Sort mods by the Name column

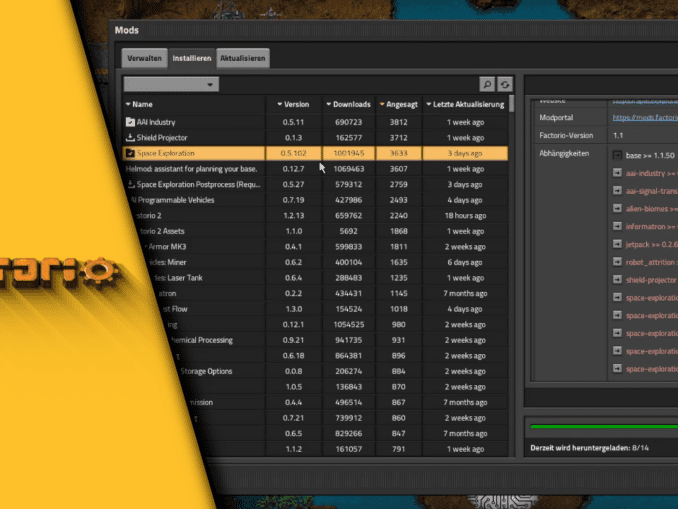coord(140,104)
